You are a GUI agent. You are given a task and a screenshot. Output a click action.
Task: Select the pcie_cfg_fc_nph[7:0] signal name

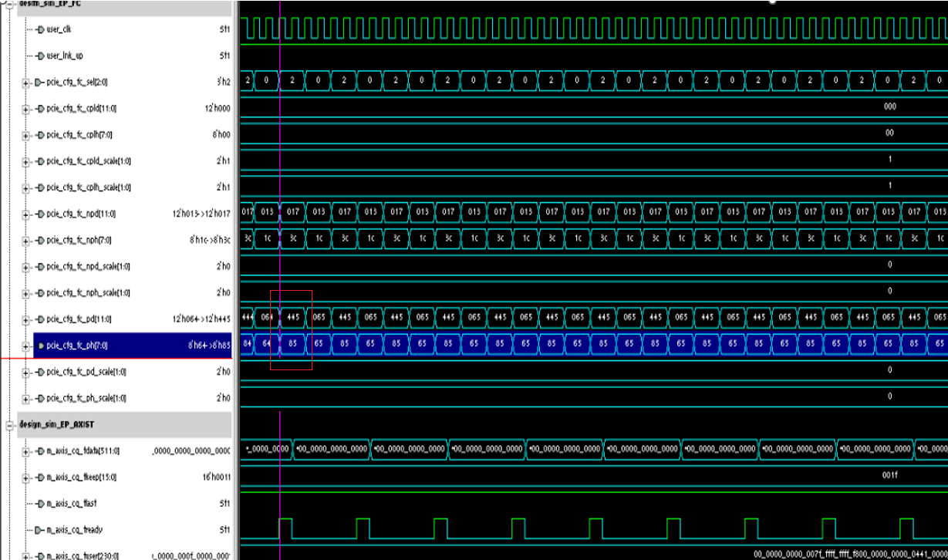pyautogui.click(x=79, y=241)
